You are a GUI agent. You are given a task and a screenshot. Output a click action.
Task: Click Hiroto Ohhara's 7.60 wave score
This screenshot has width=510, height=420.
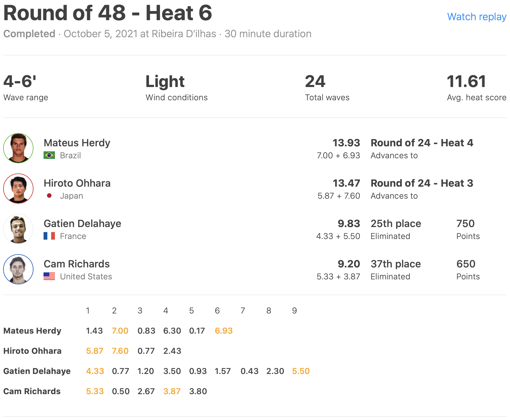[x=120, y=351]
